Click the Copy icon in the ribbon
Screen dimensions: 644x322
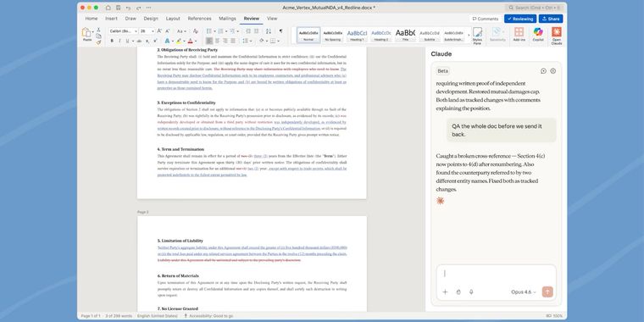(98, 36)
